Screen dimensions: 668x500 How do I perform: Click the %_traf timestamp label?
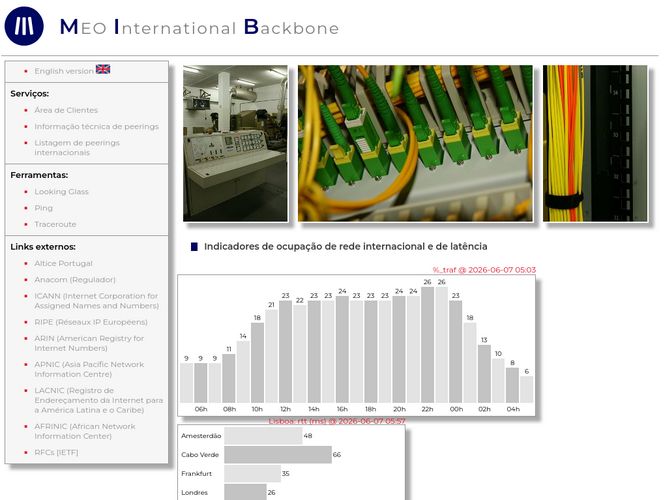pyautogui.click(x=484, y=270)
